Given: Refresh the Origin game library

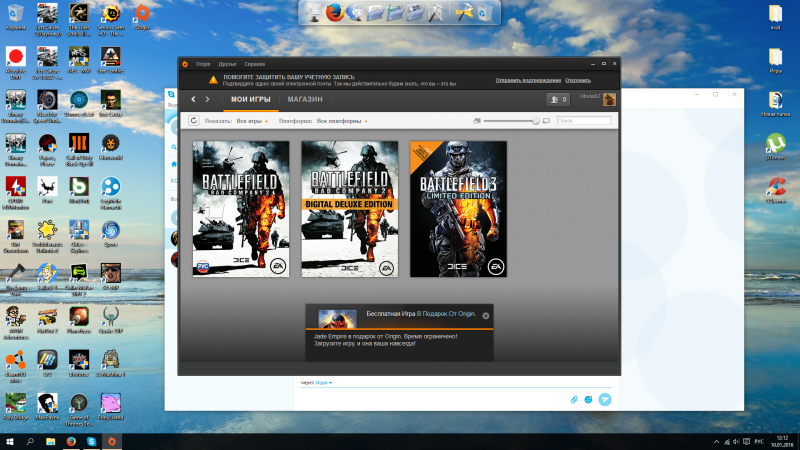Looking at the screenshot, I should tap(193, 120).
